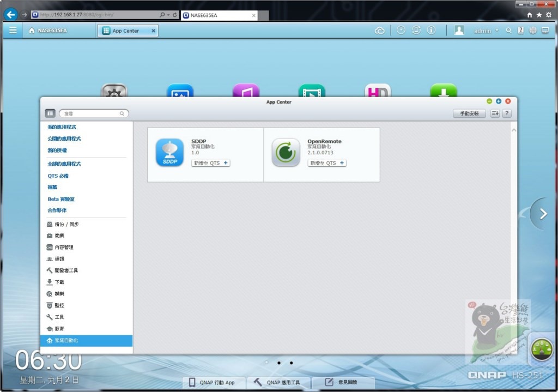Open background tasks clock icon
The image size is (558, 392).
[x=401, y=31]
